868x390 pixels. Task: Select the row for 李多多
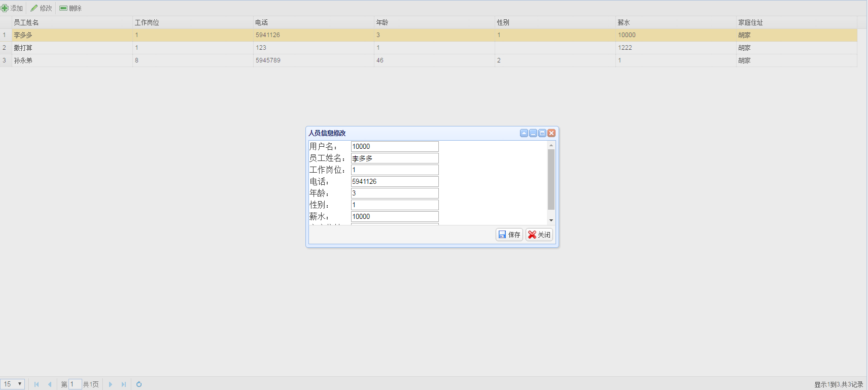[429, 35]
